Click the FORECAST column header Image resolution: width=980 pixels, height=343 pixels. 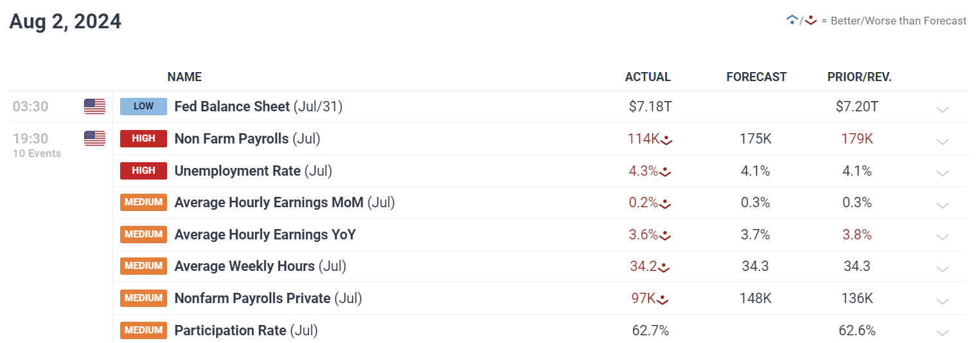tap(756, 77)
